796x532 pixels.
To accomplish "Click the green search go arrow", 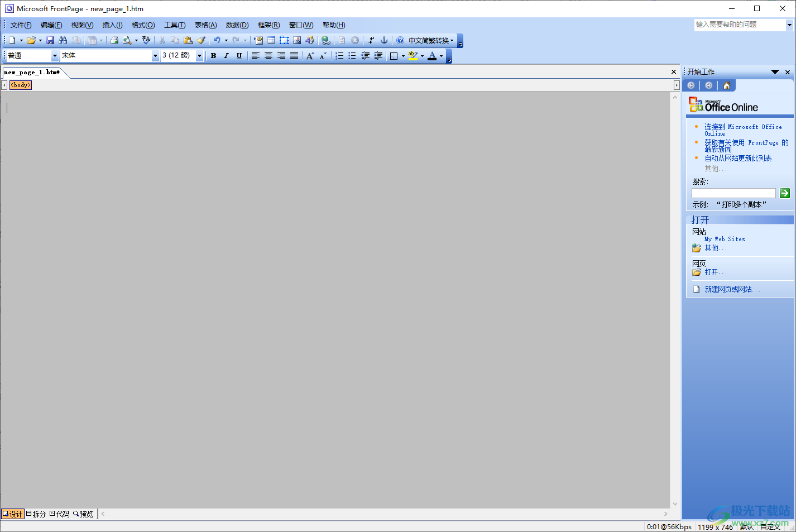I will (785, 193).
